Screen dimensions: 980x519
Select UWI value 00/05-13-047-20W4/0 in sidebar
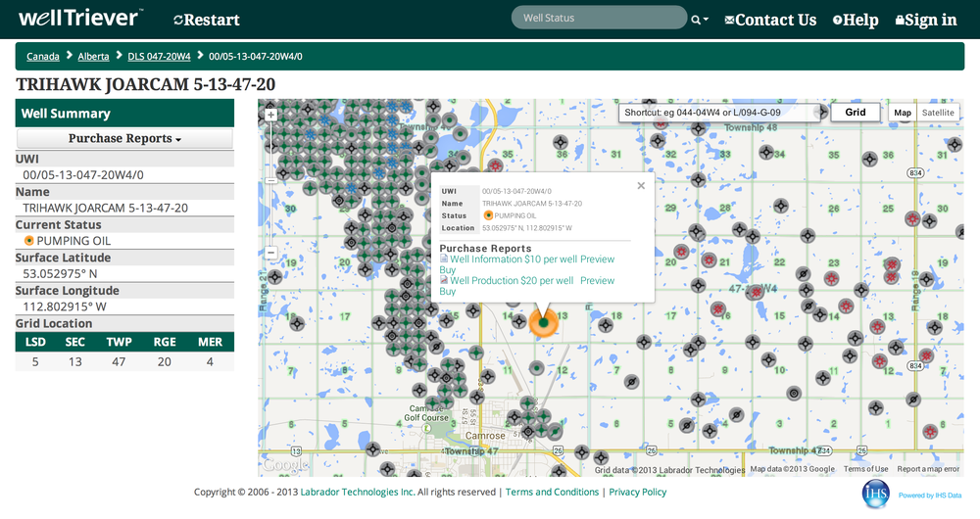83,175
